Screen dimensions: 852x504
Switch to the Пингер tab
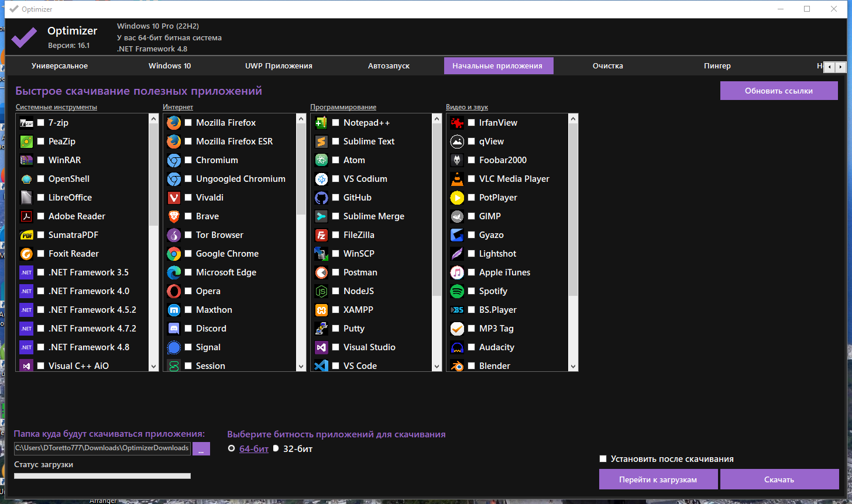[717, 65]
